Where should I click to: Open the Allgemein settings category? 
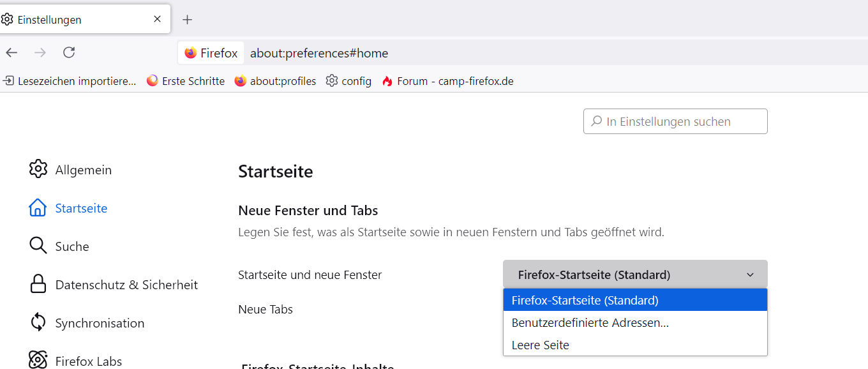83,170
